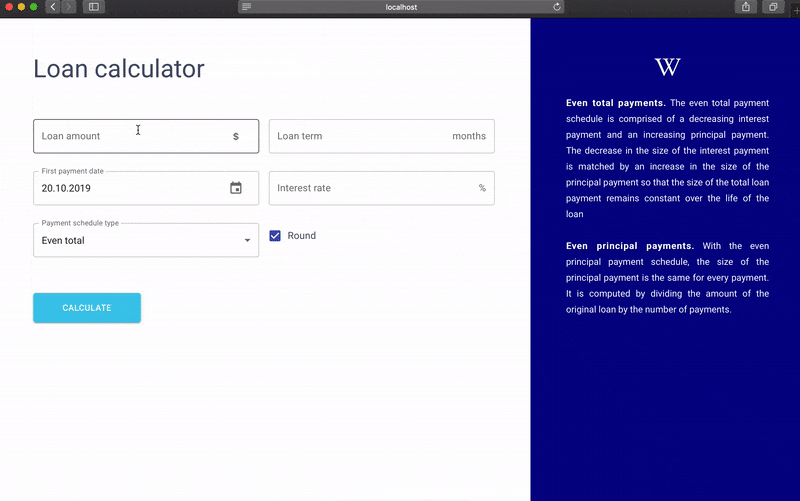Image resolution: width=800 pixels, height=501 pixels.
Task: Close the Safari window
Action: [x=9, y=7]
